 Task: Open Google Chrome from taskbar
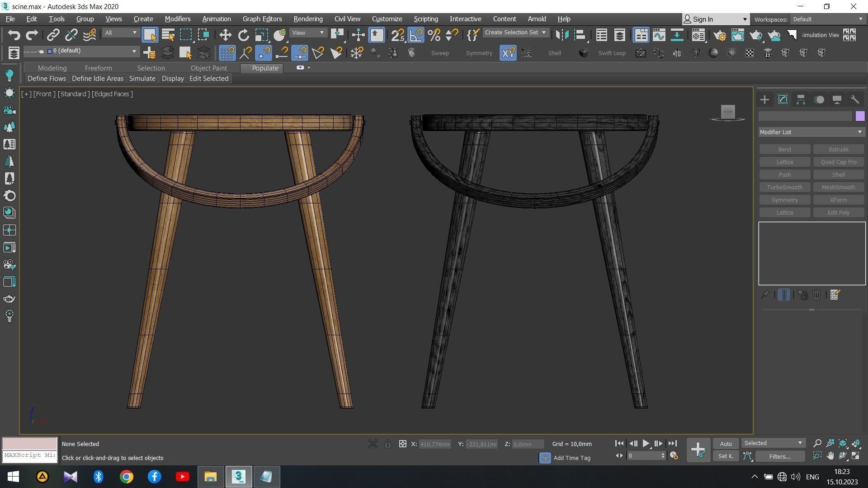[127, 477]
